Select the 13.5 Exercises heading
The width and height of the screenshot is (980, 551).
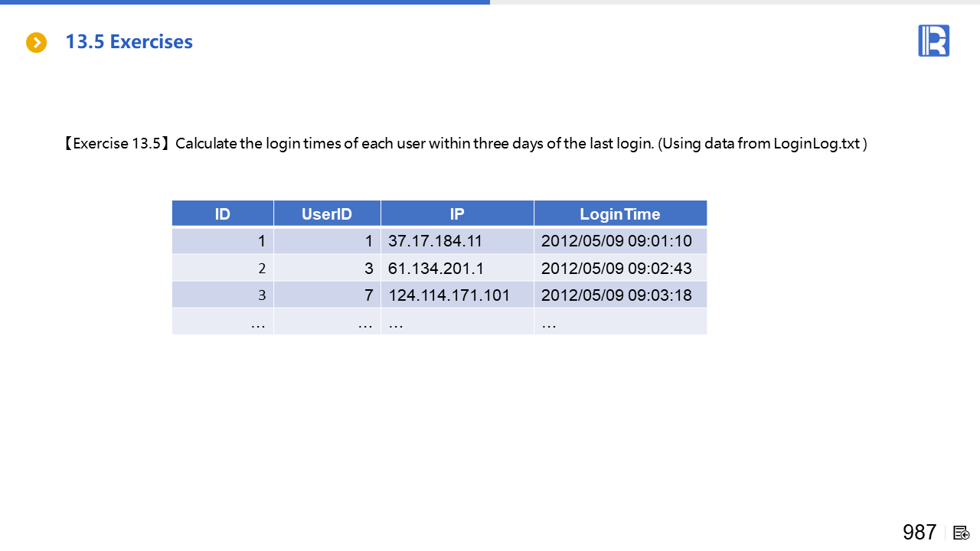tap(129, 42)
